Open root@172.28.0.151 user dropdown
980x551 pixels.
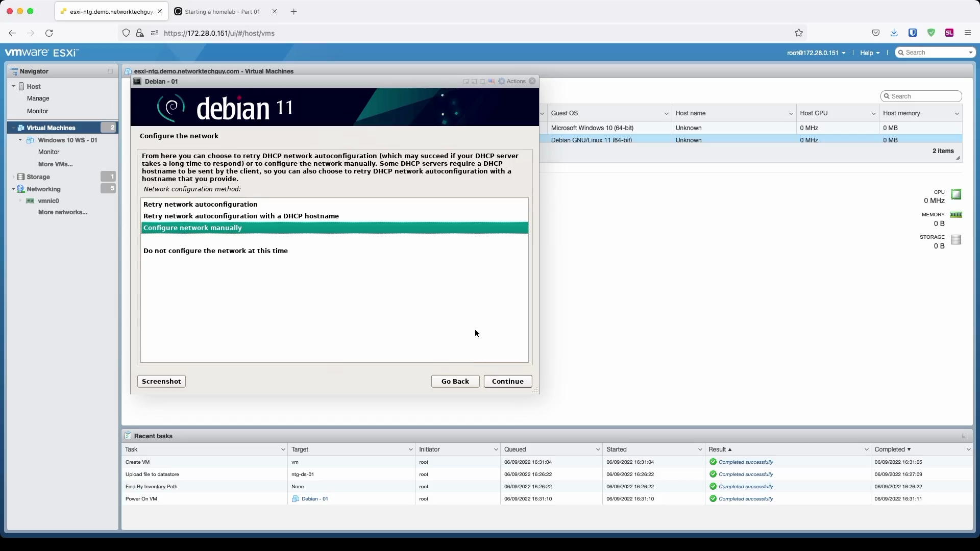pyautogui.click(x=816, y=53)
